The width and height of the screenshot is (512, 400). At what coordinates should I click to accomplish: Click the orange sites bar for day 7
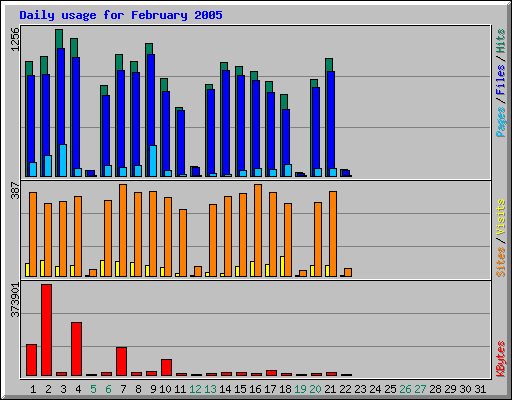pos(123,230)
